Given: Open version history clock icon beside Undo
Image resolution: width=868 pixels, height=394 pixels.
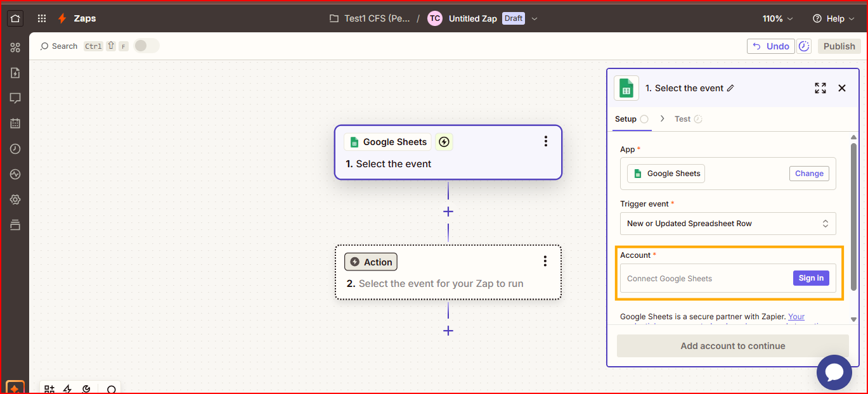Looking at the screenshot, I should pyautogui.click(x=804, y=46).
